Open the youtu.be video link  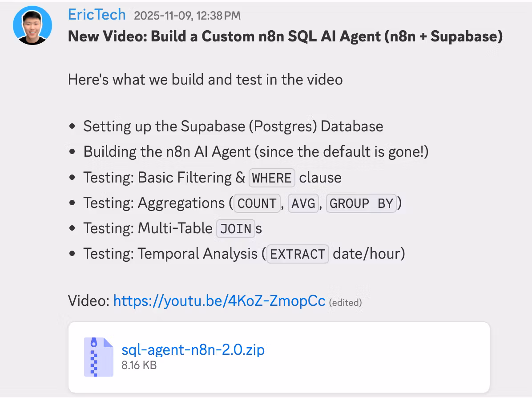pos(219,301)
